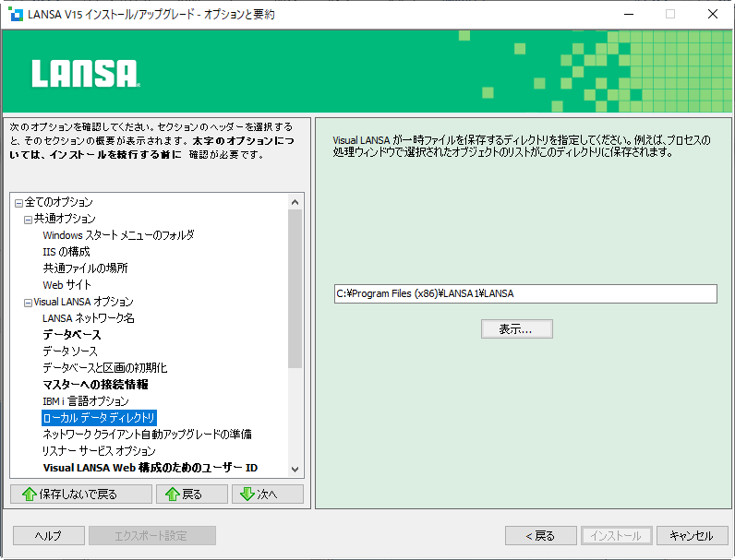Open the 表示... browse button
Screen dimensions: 735x560
(516, 328)
